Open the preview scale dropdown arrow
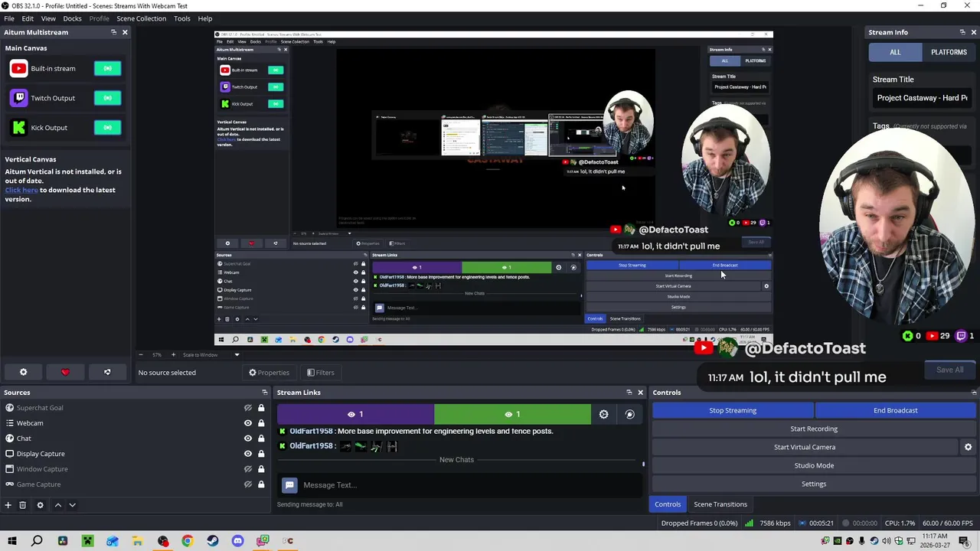 point(237,354)
